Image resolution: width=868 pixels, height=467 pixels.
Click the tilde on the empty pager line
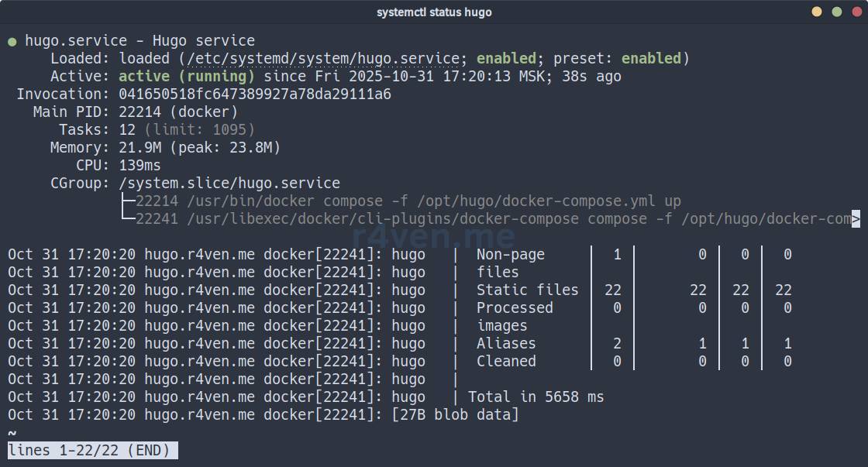(x=12, y=432)
